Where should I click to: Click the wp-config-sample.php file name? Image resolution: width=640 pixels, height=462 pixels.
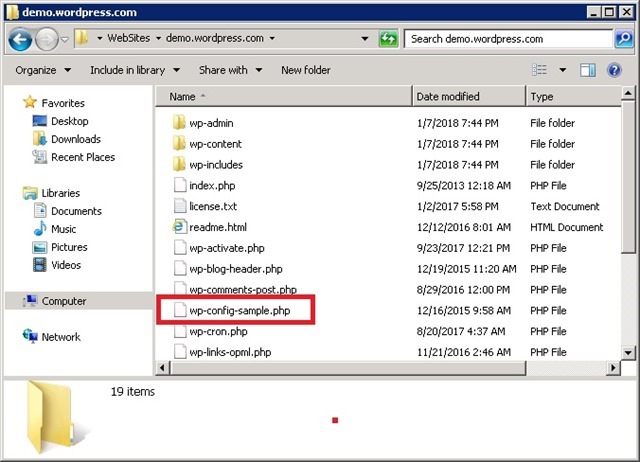240,311
